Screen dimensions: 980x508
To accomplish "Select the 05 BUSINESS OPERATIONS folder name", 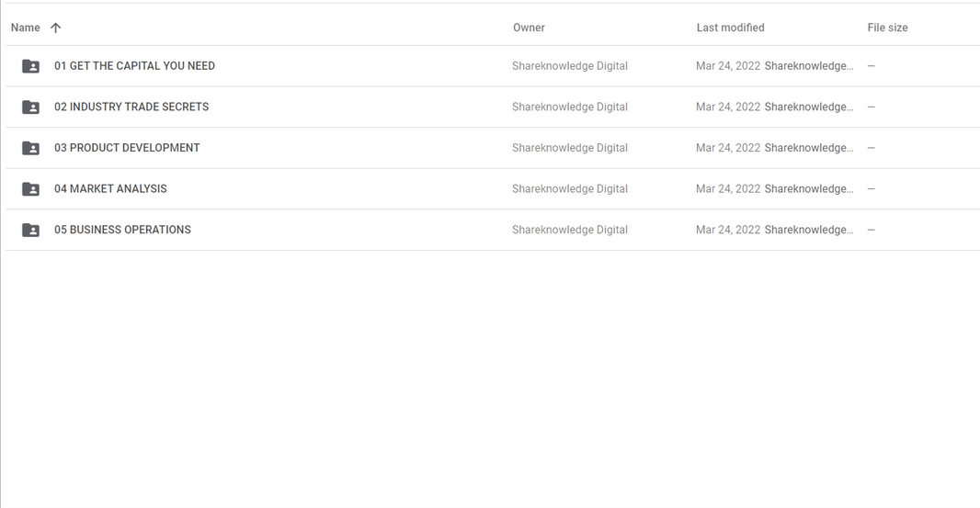I will [x=122, y=230].
